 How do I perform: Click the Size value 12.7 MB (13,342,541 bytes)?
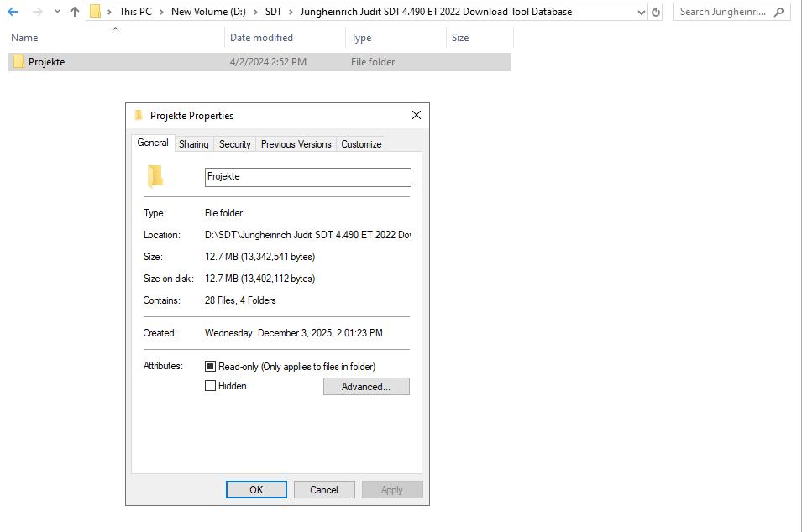259,257
